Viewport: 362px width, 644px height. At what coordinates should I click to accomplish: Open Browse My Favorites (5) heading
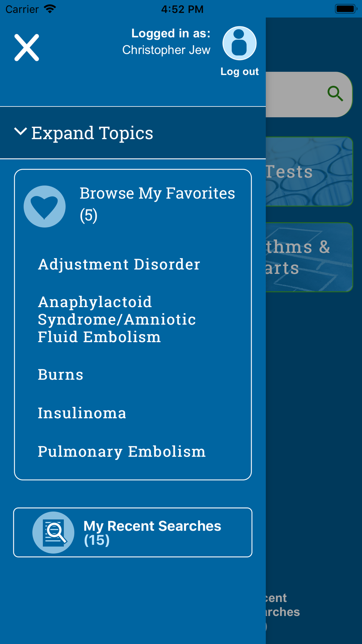click(157, 204)
